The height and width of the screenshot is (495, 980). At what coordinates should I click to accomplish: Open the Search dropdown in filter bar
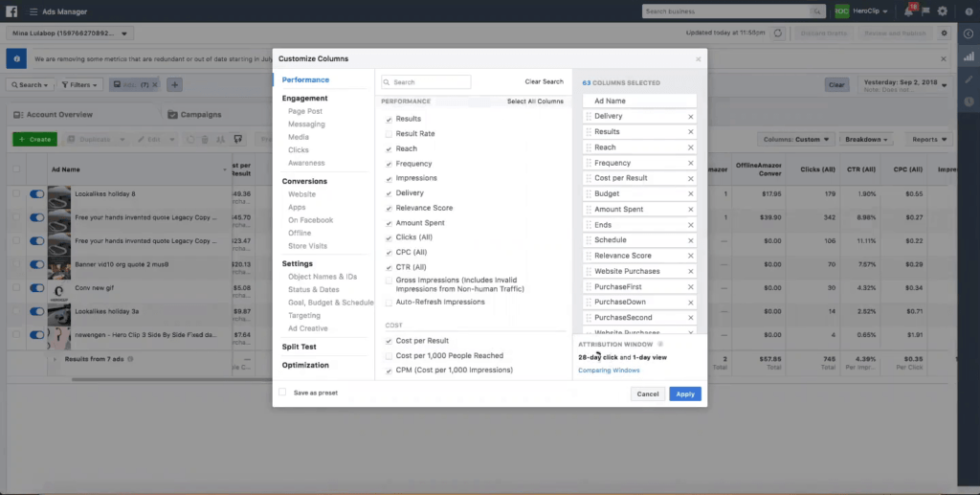(30, 85)
